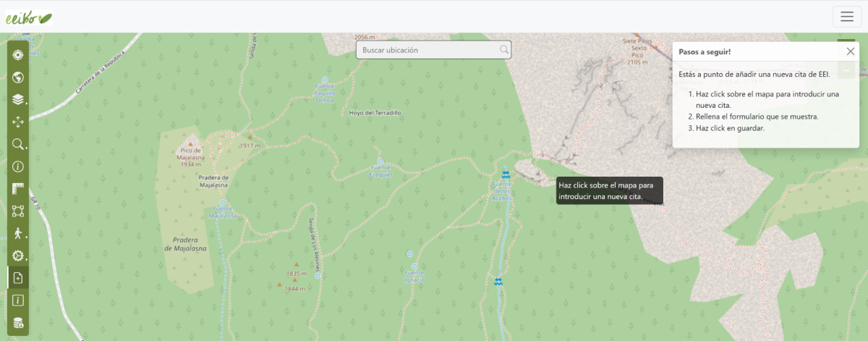Open the map layers stack tool

[x=18, y=99]
